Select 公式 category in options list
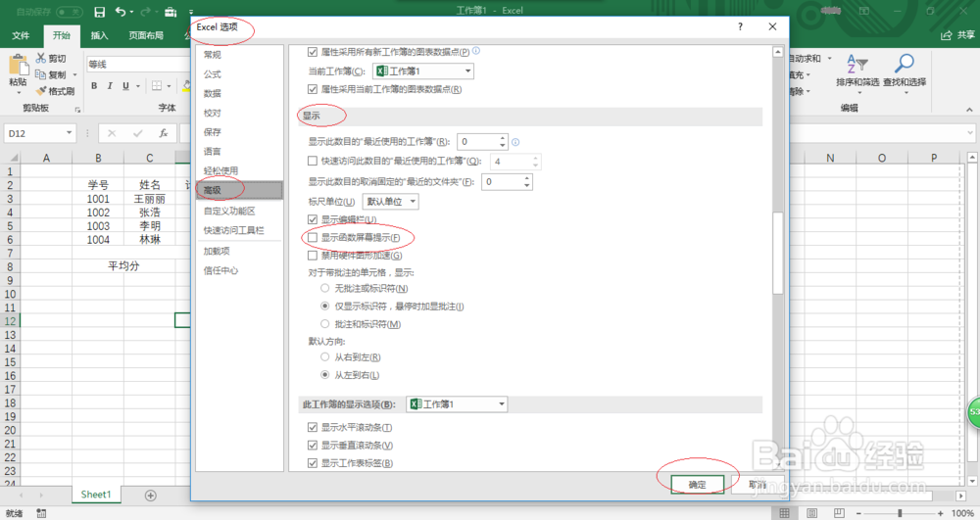Viewport: 980px width, 520px height. click(239, 73)
